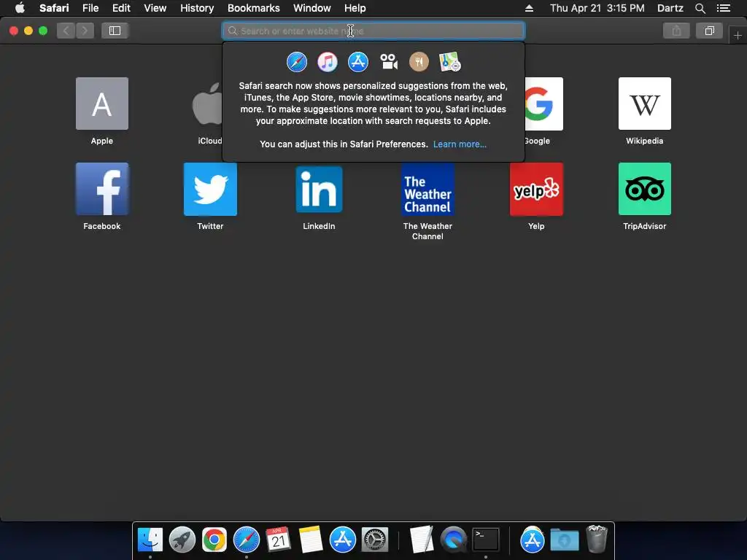Open a new tab with plus button
747x560 pixels.
click(x=738, y=35)
